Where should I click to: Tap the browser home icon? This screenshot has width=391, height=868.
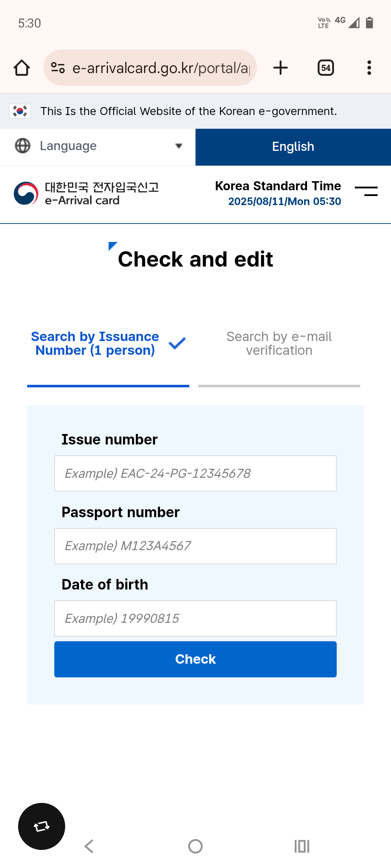(22, 68)
